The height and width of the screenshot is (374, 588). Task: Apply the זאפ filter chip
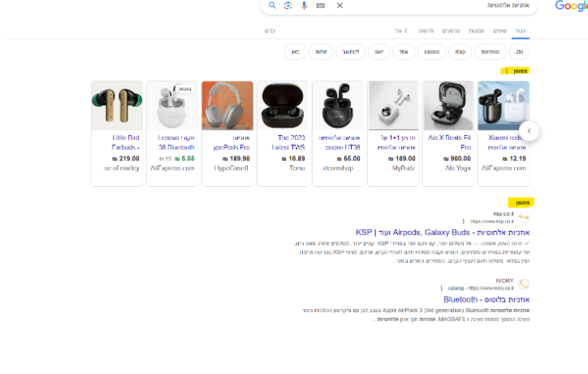click(x=379, y=52)
